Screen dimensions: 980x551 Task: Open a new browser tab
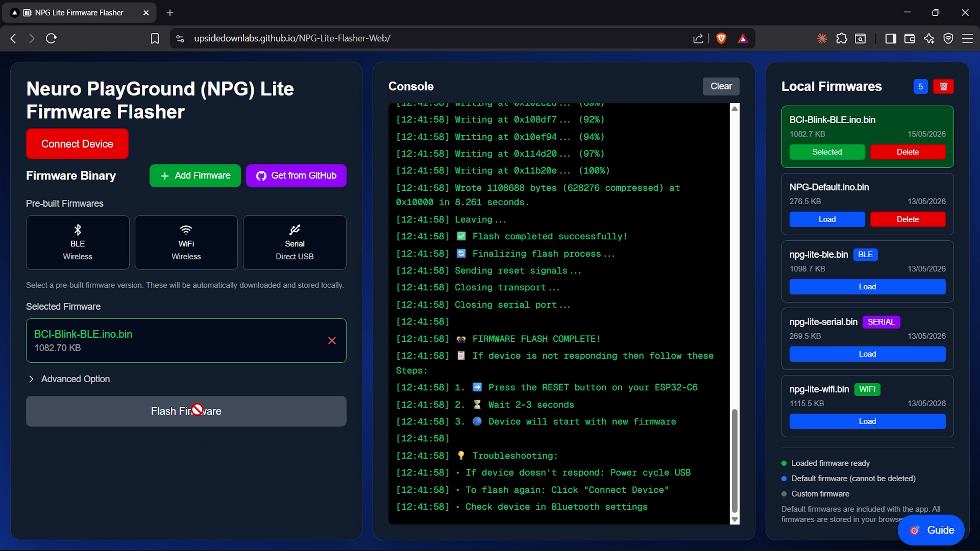[170, 13]
